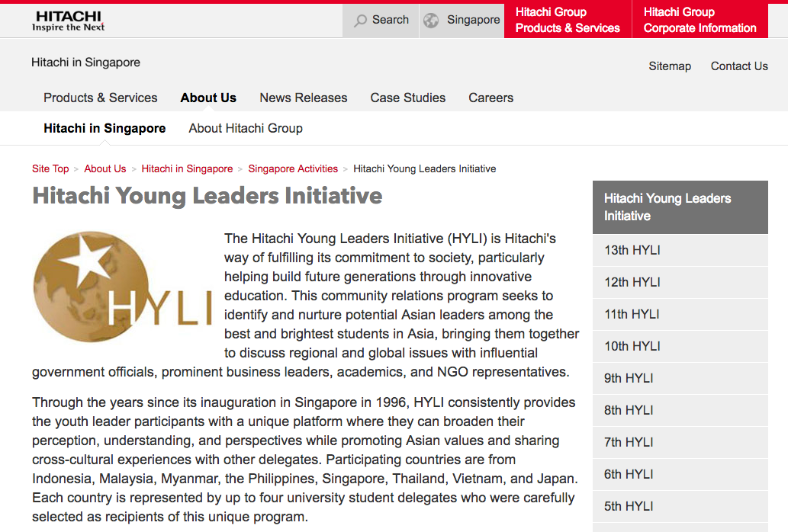Open the 12th HYLI sidebar link
Image resolution: width=788 pixels, height=532 pixels.
pyautogui.click(x=680, y=283)
